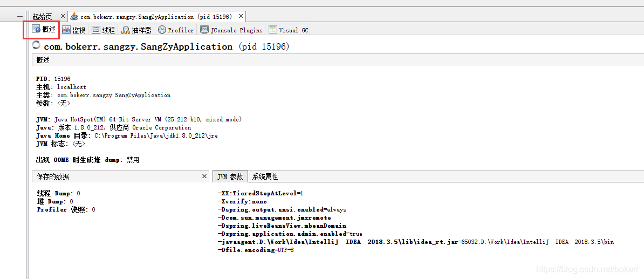The image size is (644, 279).
Task: Click the -Dspring.liveBeansView.mbeanDomain argument
Action: click(x=282, y=226)
